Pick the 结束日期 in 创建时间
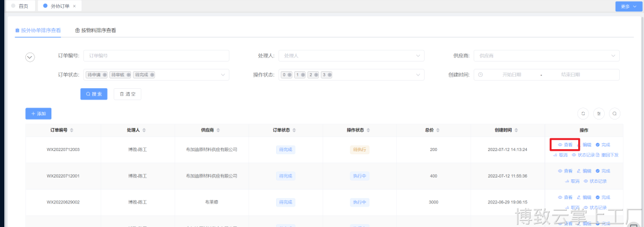 tap(570, 75)
